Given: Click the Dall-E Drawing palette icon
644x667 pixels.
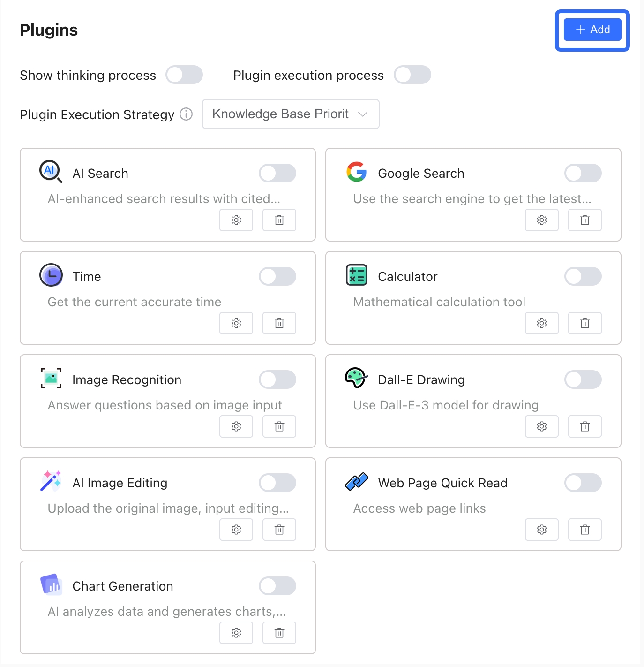Looking at the screenshot, I should click(356, 378).
